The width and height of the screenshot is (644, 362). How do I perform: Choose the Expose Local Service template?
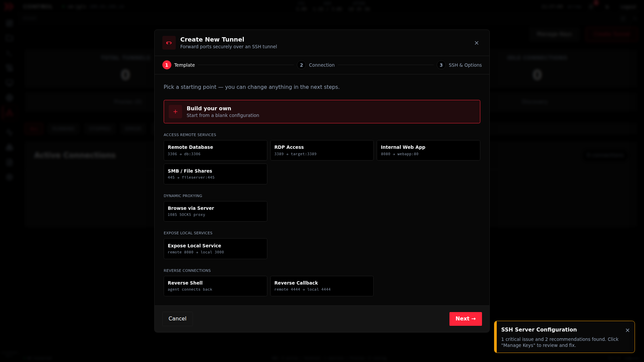pyautogui.click(x=215, y=249)
